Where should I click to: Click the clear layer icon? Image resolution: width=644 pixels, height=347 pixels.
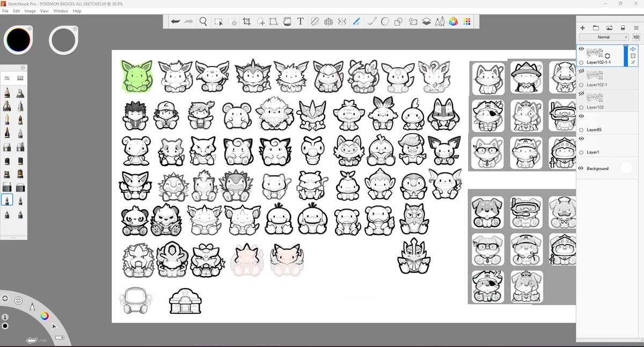tap(623, 28)
